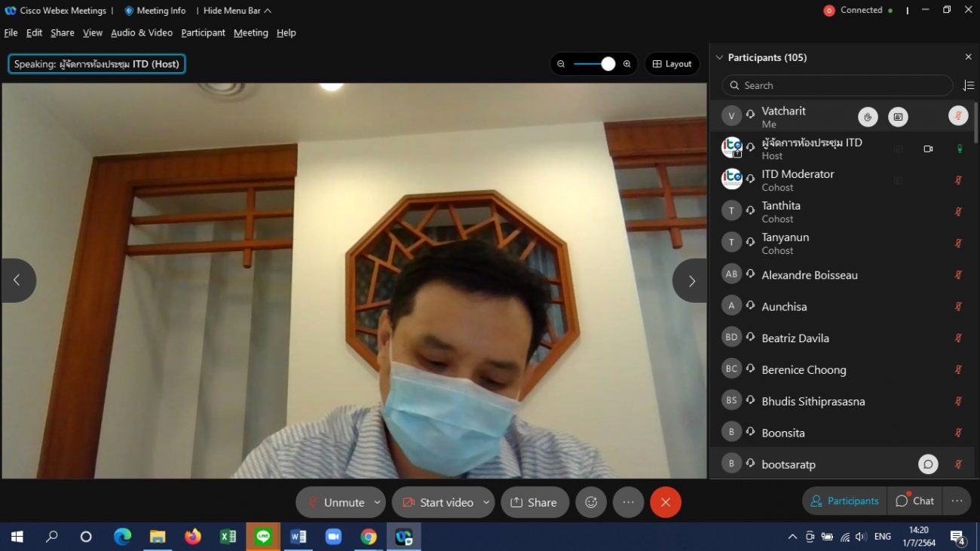The width and height of the screenshot is (980, 551).
Task: Open the Participant menu
Action: 203,32
